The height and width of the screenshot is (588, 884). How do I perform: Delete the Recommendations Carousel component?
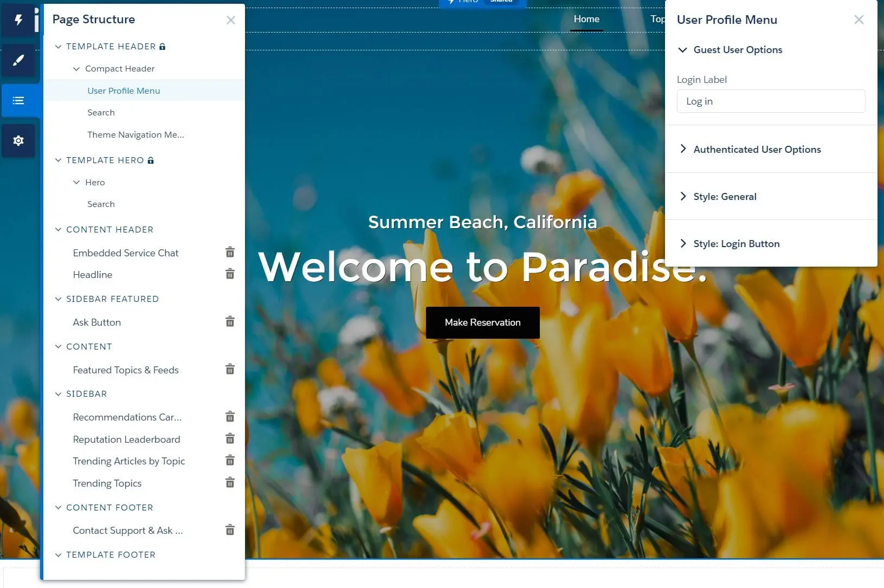point(230,416)
